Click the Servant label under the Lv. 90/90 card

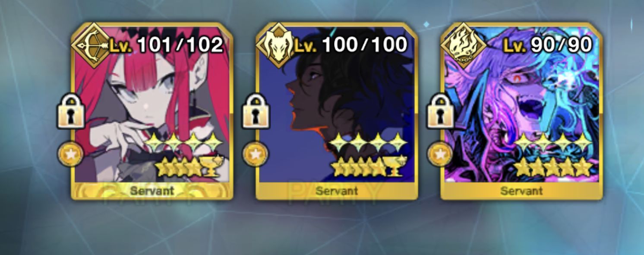[x=521, y=190]
